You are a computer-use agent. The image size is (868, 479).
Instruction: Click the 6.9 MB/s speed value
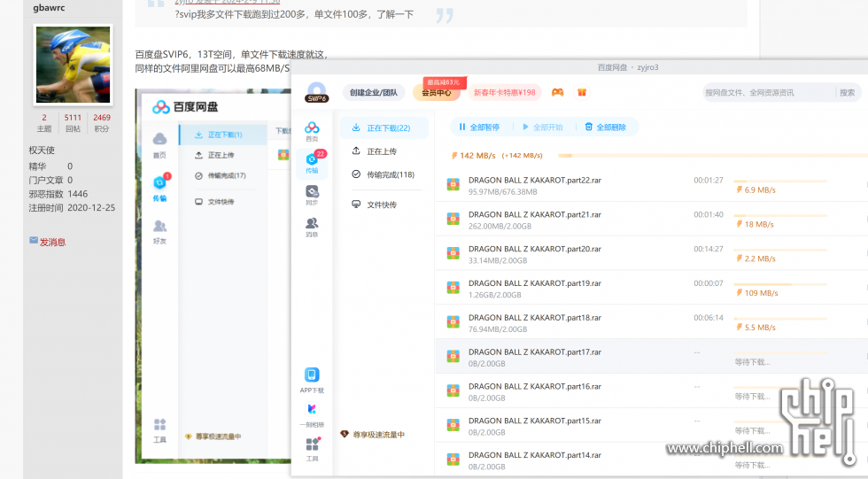point(760,189)
